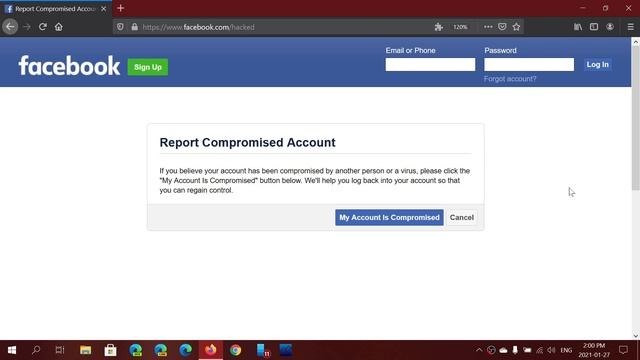Open File Explorer from the taskbar
The image size is (640, 360).
pyautogui.click(x=85, y=350)
